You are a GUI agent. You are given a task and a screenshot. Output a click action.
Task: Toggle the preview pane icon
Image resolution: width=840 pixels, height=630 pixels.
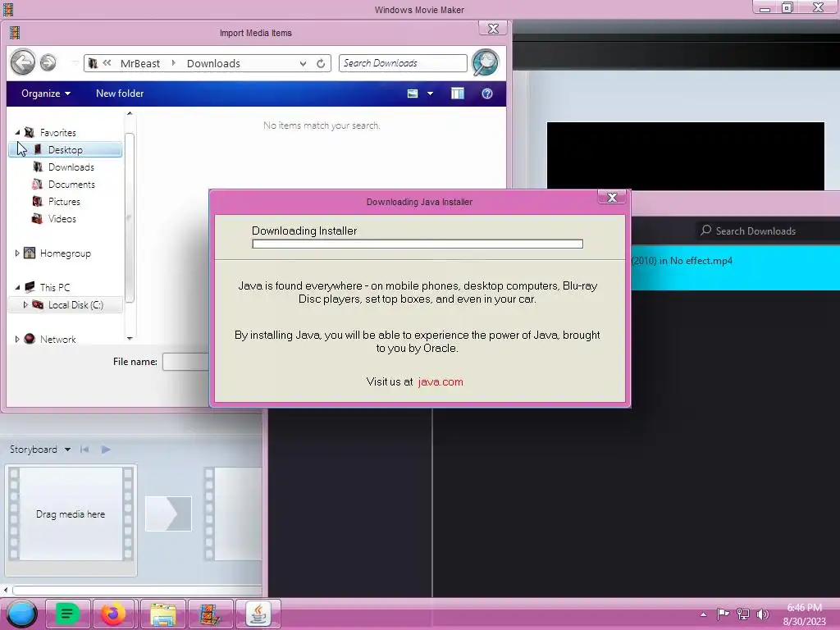458,94
